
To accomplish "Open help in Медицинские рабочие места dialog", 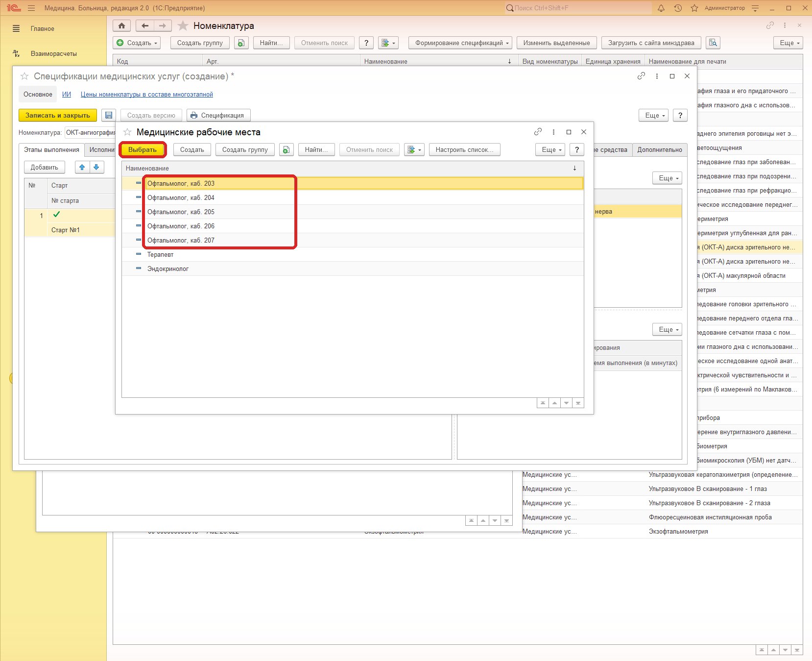I will pyautogui.click(x=577, y=149).
